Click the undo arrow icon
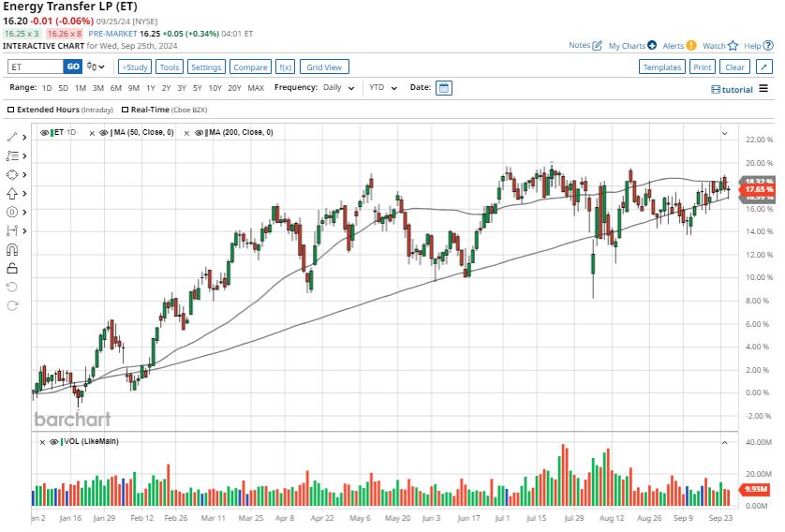This screenshot has height=532, width=785. pyautogui.click(x=12, y=287)
